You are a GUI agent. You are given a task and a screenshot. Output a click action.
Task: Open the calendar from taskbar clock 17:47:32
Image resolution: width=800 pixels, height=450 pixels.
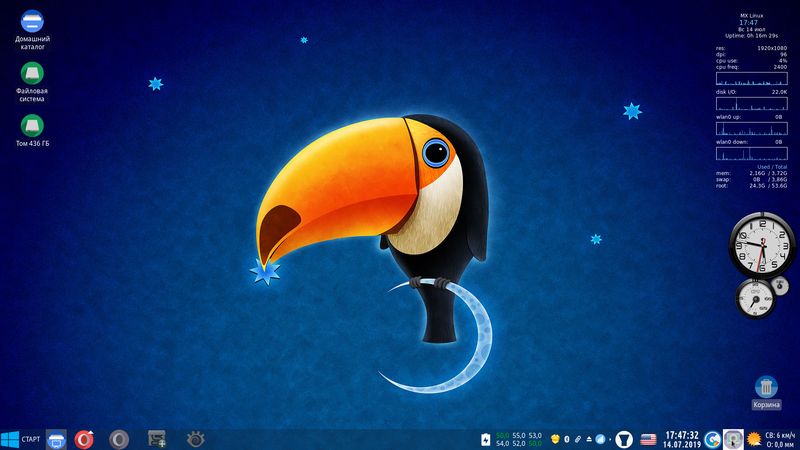coord(682,435)
